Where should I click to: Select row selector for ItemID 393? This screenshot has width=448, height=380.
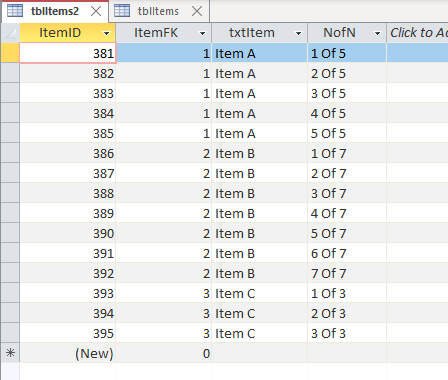click(10, 293)
